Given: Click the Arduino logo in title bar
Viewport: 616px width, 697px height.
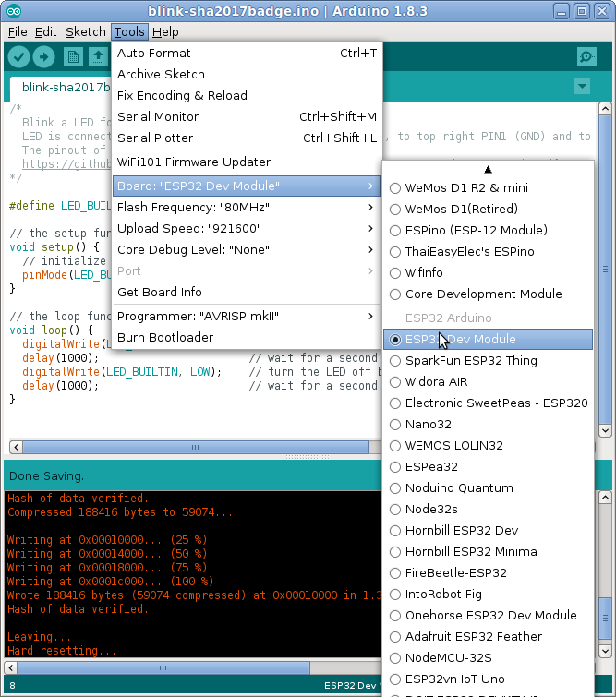Looking at the screenshot, I should click(x=14, y=11).
